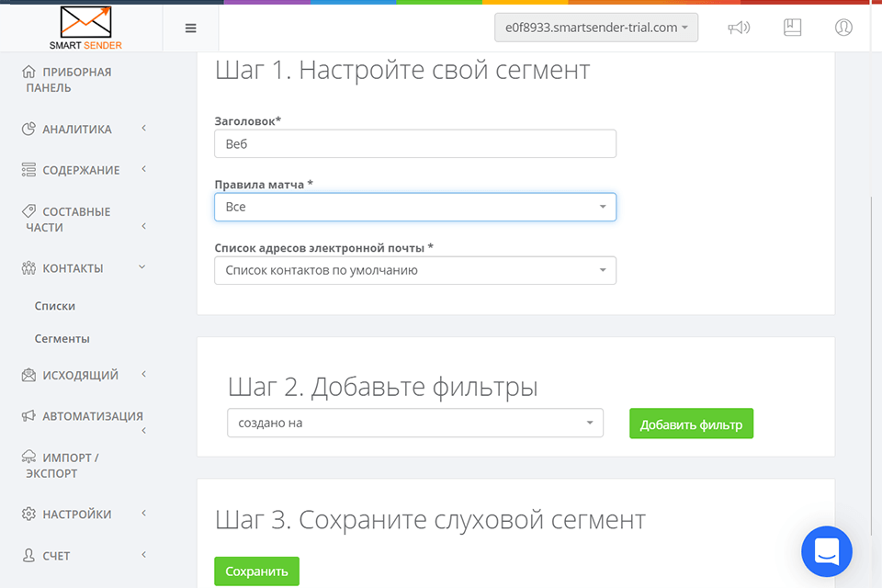Open Приборная панель menu item
The image size is (882, 588).
coord(69,80)
